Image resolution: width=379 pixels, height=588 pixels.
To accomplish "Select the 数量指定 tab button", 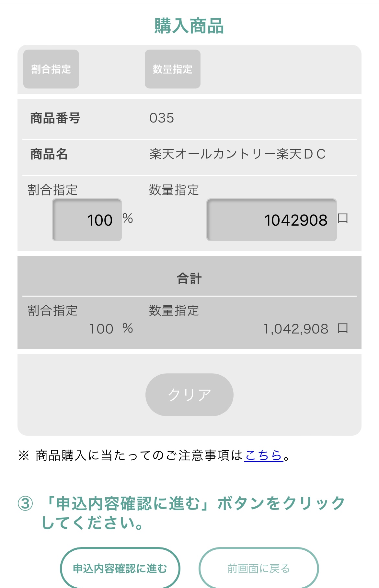I will [173, 69].
